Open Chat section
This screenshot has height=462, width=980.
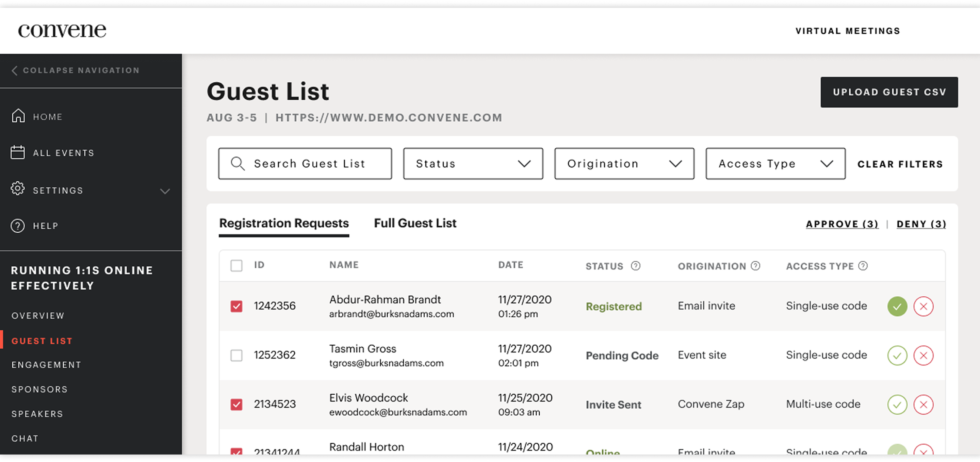point(25,439)
